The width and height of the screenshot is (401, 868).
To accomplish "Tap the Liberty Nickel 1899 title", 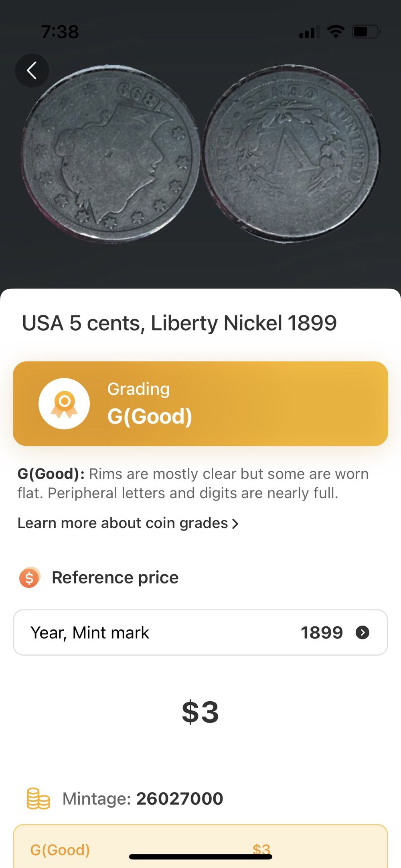I will click(x=179, y=323).
